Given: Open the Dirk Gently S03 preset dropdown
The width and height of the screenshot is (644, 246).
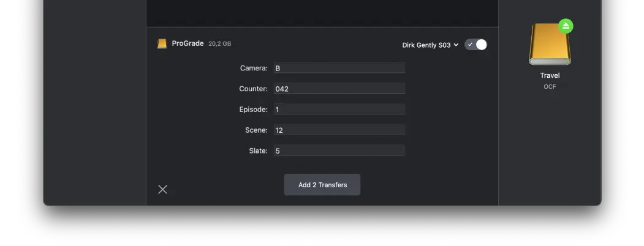Looking at the screenshot, I should (430, 45).
